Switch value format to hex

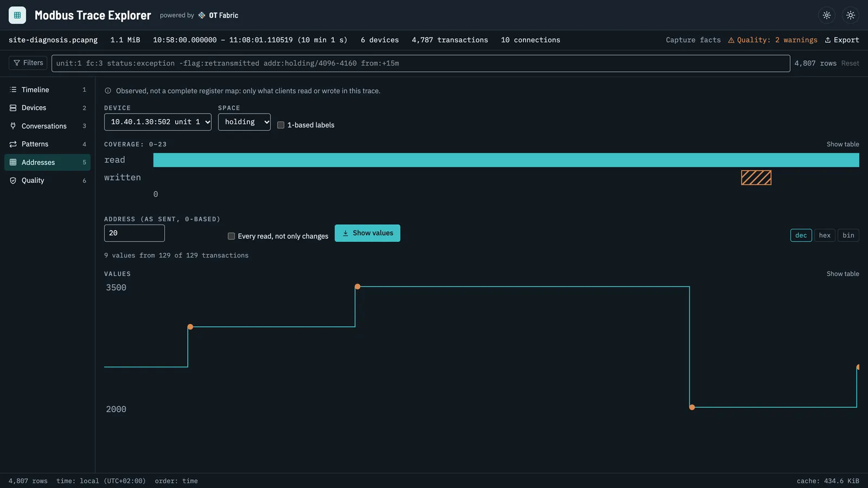825,235
